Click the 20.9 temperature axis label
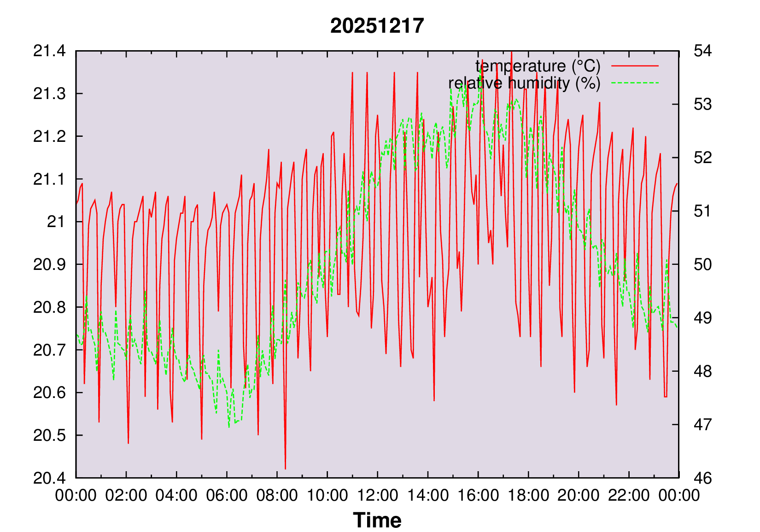The height and width of the screenshot is (532, 760). [49, 265]
